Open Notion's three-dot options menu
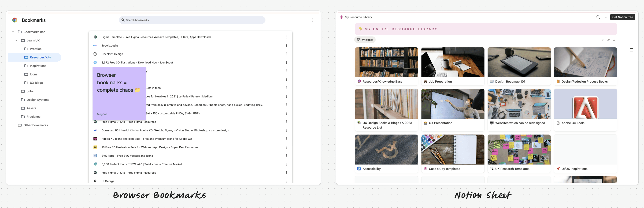The height and width of the screenshot is (208, 644). [605, 17]
